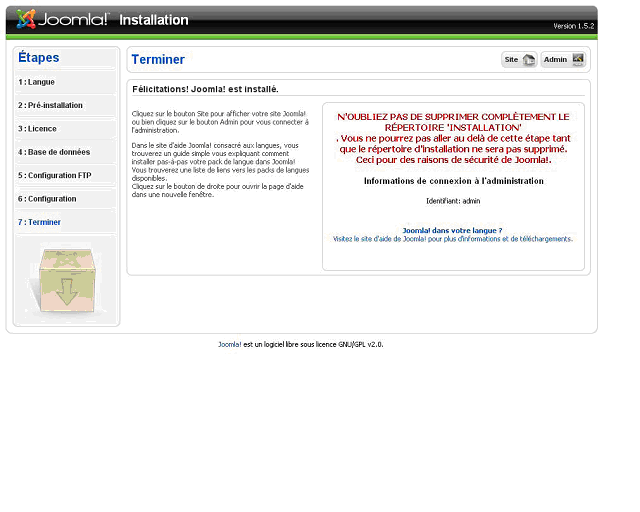Click the 'Terminer' page heading

point(158,60)
